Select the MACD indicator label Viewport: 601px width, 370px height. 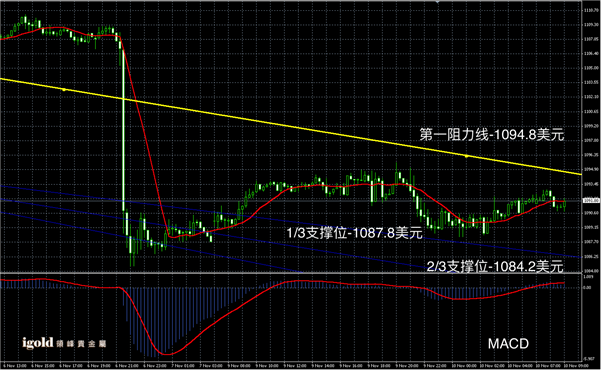click(x=508, y=344)
